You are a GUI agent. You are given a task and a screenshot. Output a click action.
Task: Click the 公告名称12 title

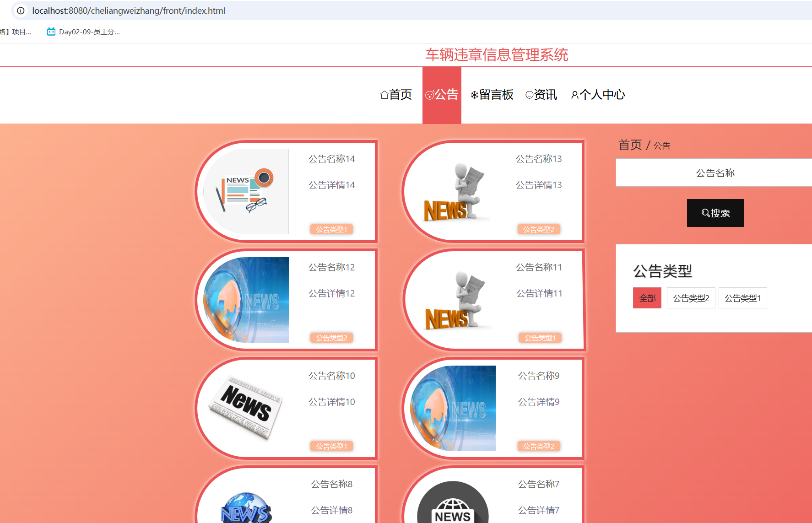tap(332, 267)
